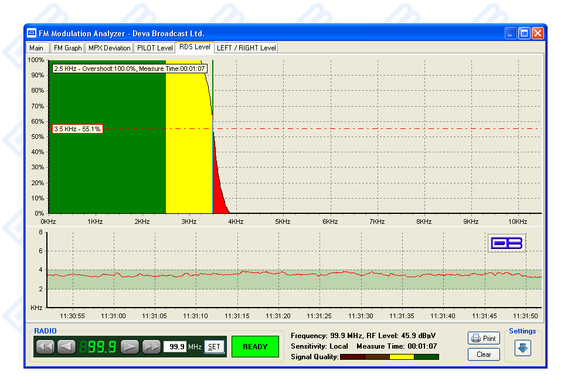Open the LEFT / RIGHT Level tab

point(246,48)
